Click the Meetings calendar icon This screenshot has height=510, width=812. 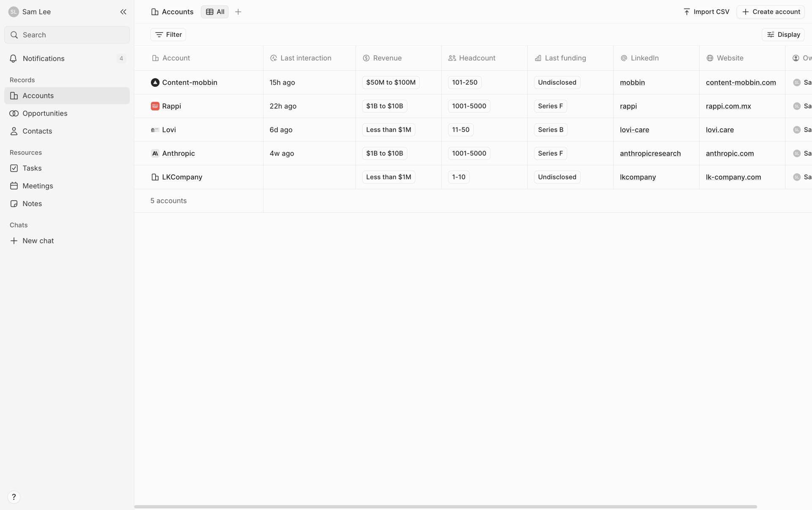coord(14,186)
